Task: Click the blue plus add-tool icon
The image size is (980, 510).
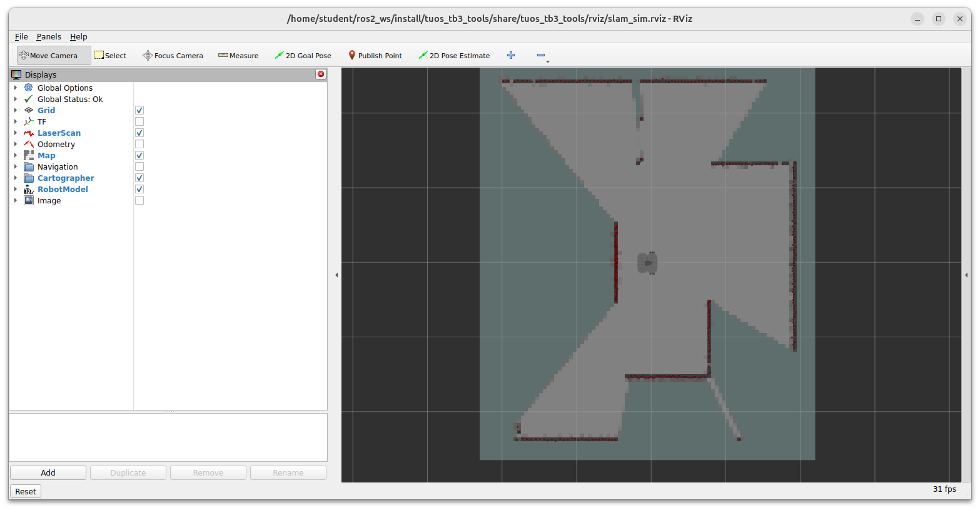Action: tap(511, 56)
